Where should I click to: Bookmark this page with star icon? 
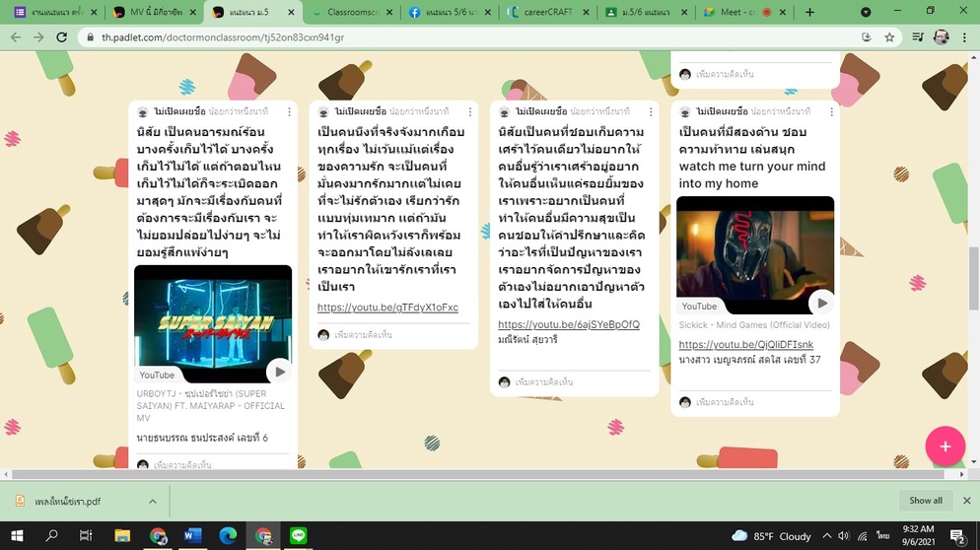(x=889, y=37)
